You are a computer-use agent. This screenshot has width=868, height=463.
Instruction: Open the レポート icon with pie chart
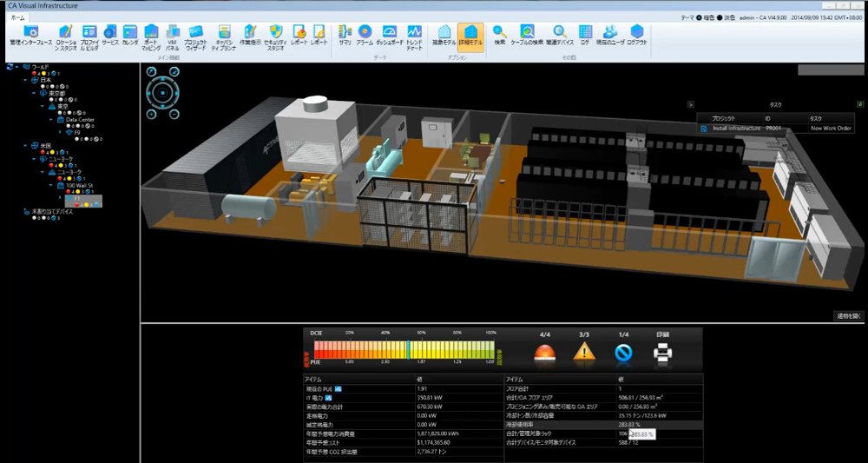click(x=299, y=35)
